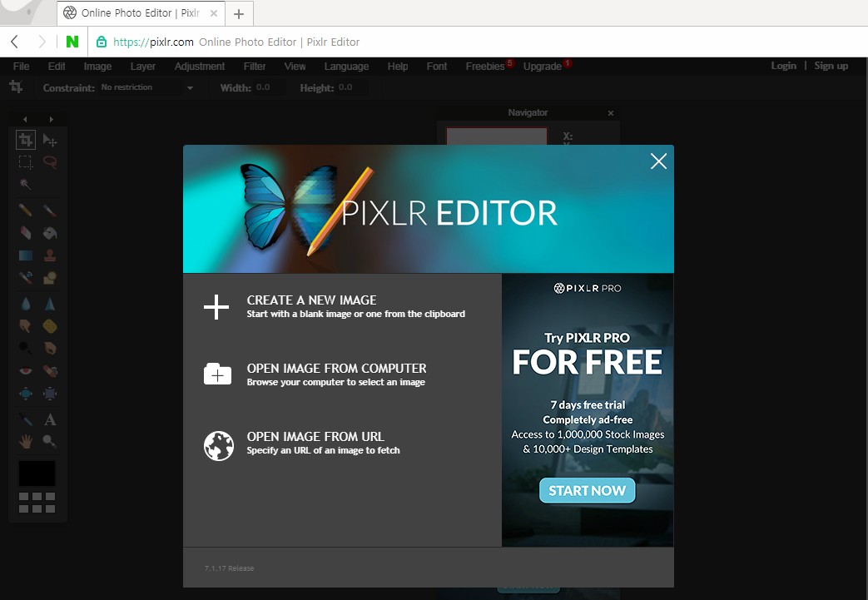Open the Filter menu
The height and width of the screenshot is (600, 868).
[255, 67]
